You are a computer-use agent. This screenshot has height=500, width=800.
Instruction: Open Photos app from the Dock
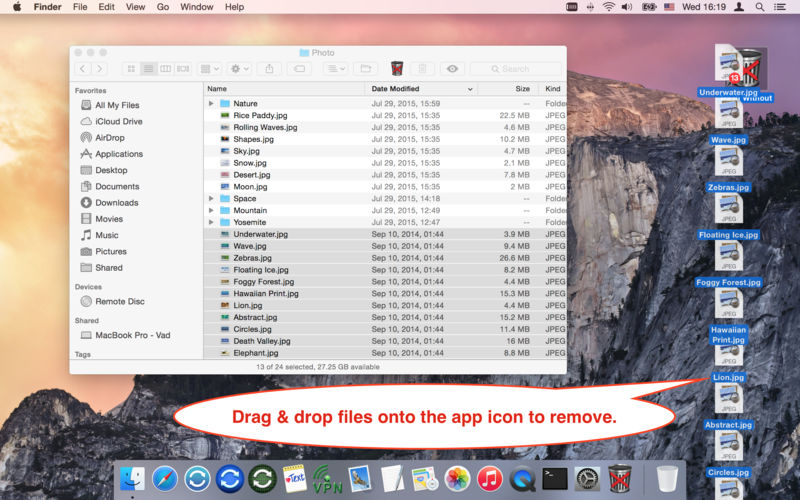457,479
